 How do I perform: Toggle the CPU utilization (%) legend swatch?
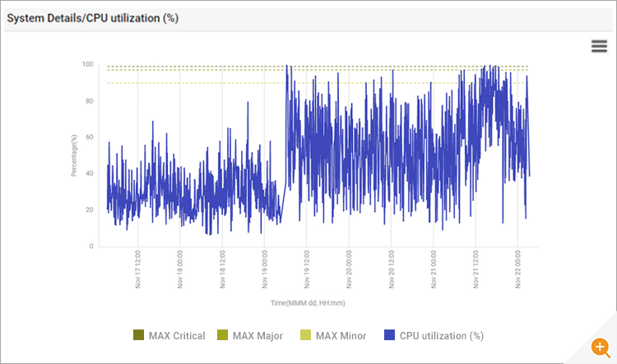tap(389, 335)
